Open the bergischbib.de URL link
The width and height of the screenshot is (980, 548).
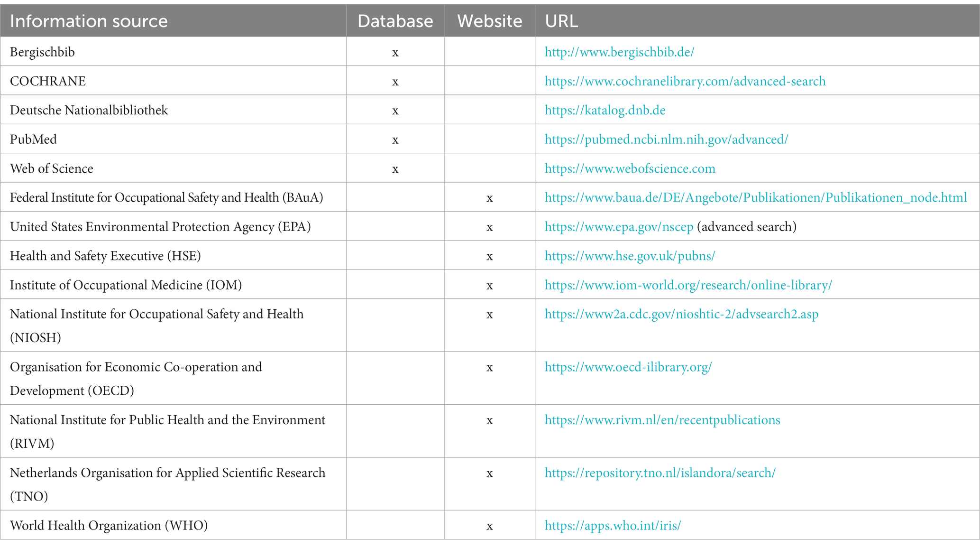pyautogui.click(x=619, y=52)
